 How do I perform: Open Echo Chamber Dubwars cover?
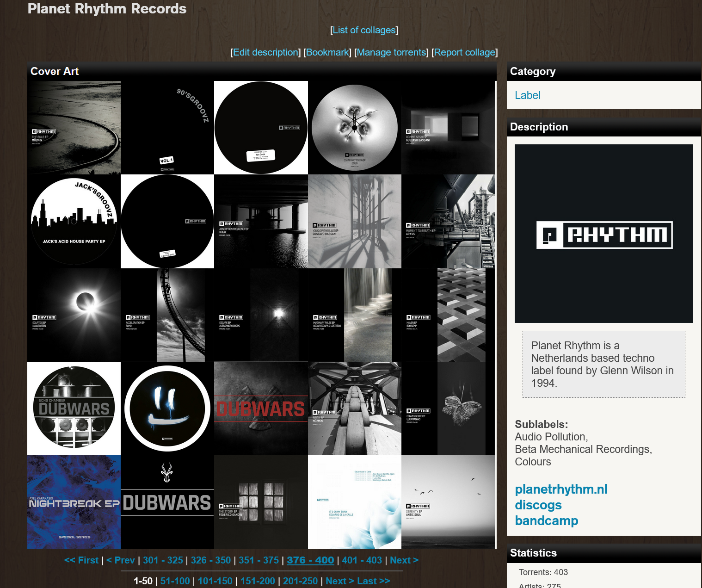pos(74,409)
